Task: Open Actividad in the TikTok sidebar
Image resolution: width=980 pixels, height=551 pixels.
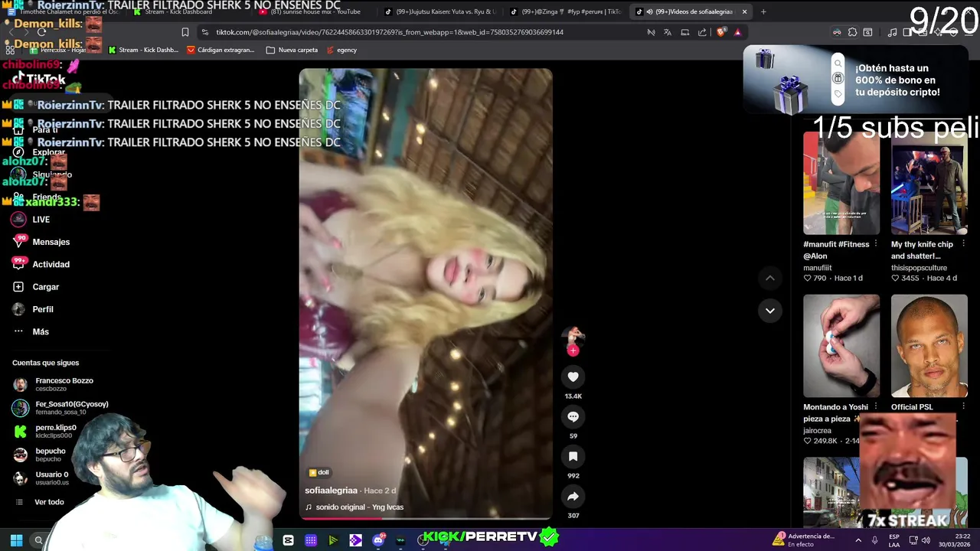Action: 41,264
